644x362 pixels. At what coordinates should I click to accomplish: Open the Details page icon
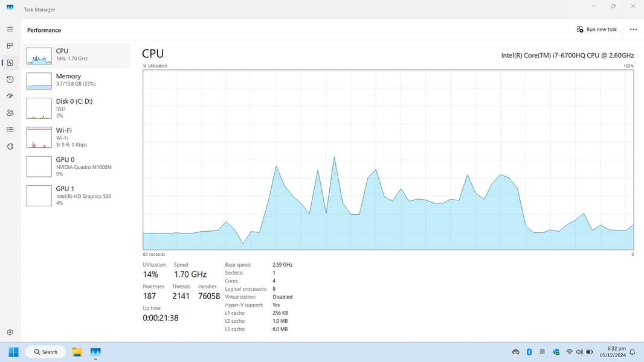click(x=10, y=130)
